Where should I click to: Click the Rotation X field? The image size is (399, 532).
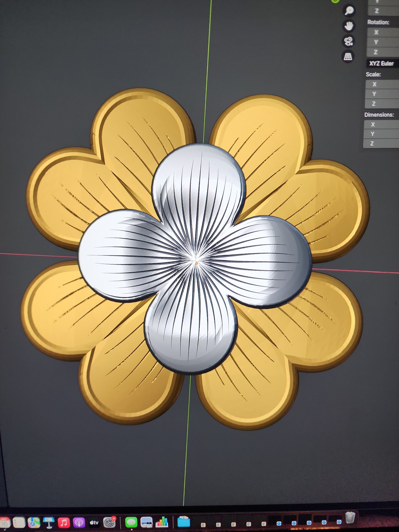tap(384, 32)
